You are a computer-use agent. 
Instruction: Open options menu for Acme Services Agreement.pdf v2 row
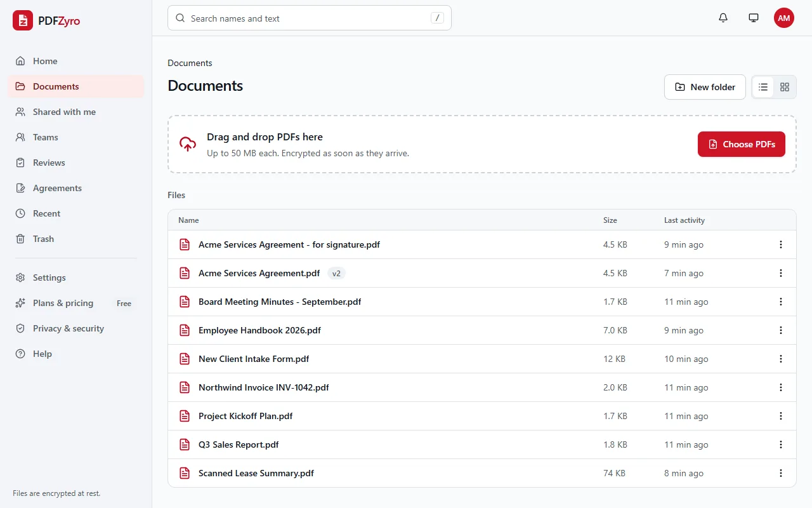coord(781,273)
